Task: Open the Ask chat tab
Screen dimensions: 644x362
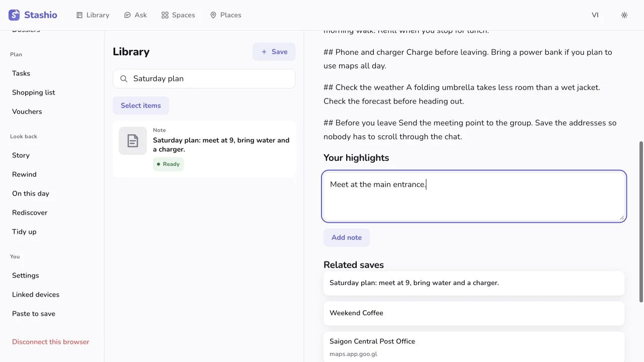Action: (135, 15)
